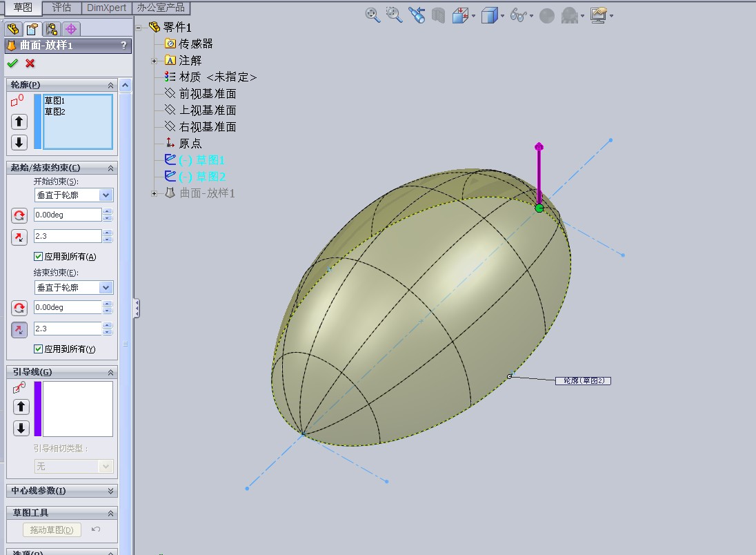
Task: Open help for 曲面-放样1 panel
Action: pyautogui.click(x=124, y=46)
